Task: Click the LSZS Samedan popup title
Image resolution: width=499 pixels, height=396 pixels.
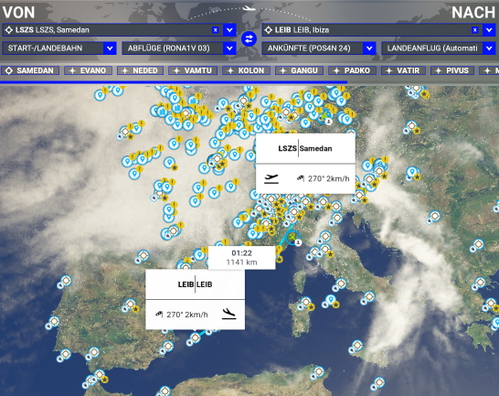Action: click(305, 148)
